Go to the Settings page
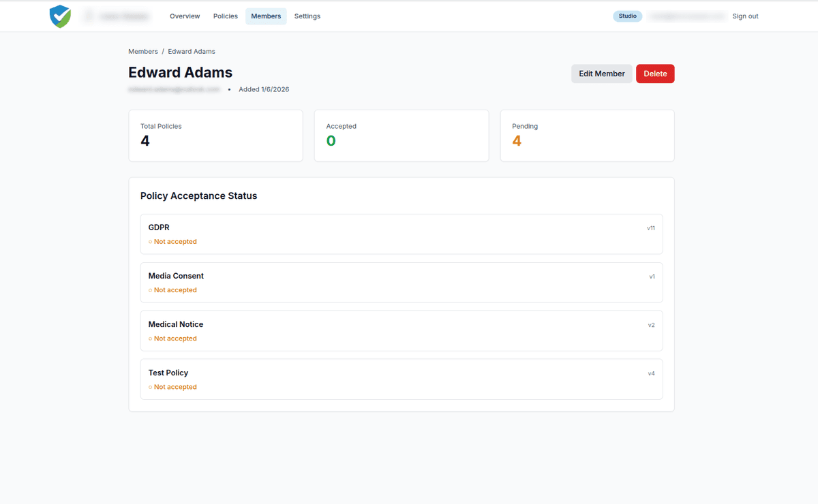Image resolution: width=818 pixels, height=504 pixels. [x=307, y=16]
